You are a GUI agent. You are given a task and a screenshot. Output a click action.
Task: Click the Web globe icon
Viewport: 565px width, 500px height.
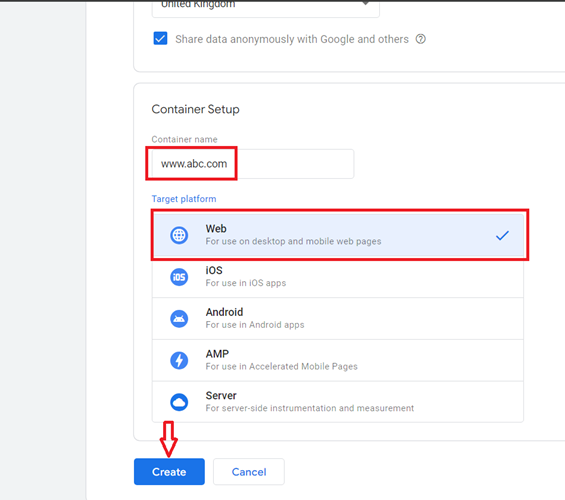click(x=179, y=235)
